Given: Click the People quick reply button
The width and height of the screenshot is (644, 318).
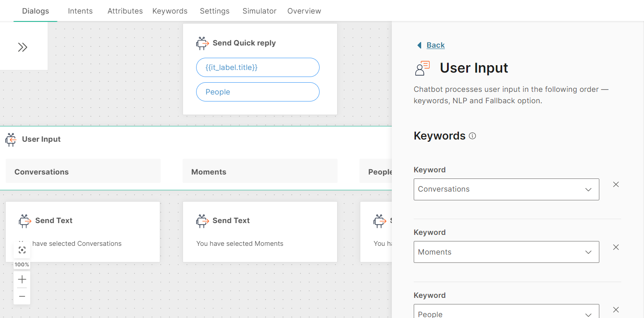Looking at the screenshot, I should [x=257, y=92].
